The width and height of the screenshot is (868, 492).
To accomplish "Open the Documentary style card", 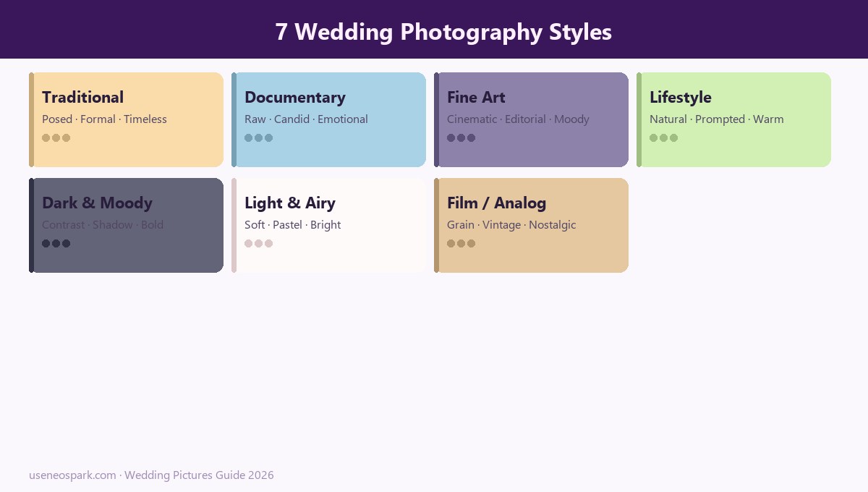I will point(329,119).
